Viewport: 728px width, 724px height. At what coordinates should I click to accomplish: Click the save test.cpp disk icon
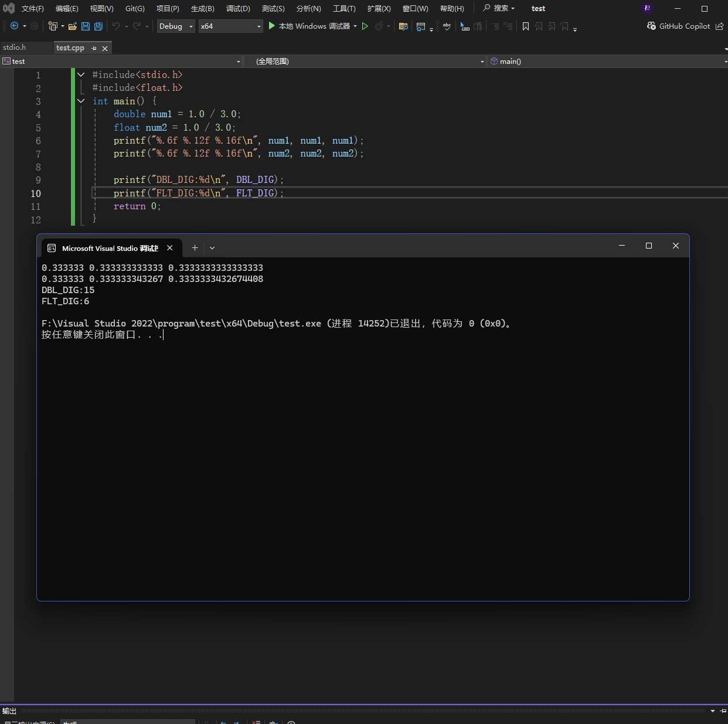click(x=86, y=26)
